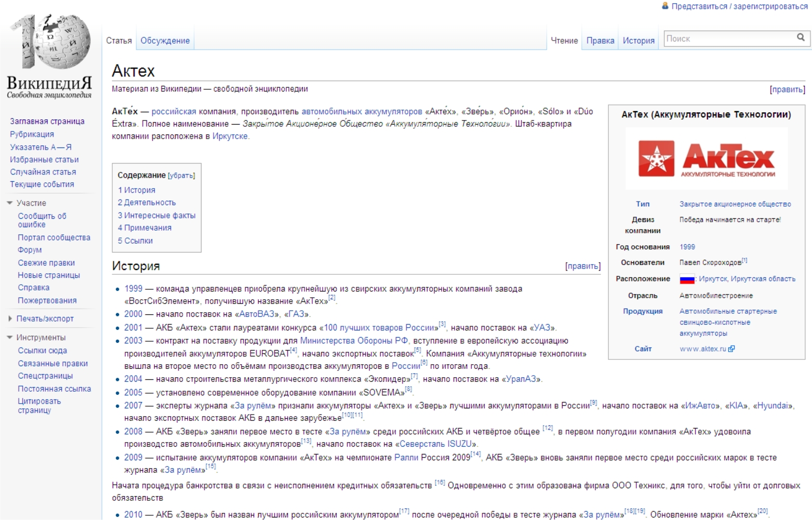Open the Hyundai link
The image size is (812, 520).
(x=773, y=406)
